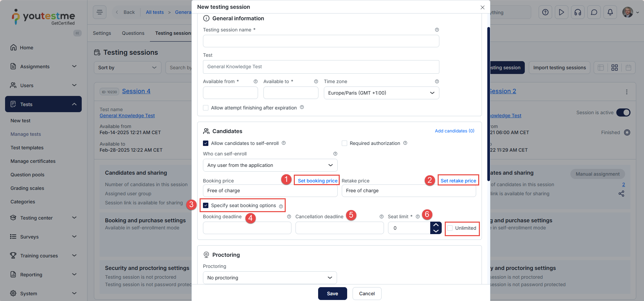Click the Booking deadline input field

coord(247,228)
